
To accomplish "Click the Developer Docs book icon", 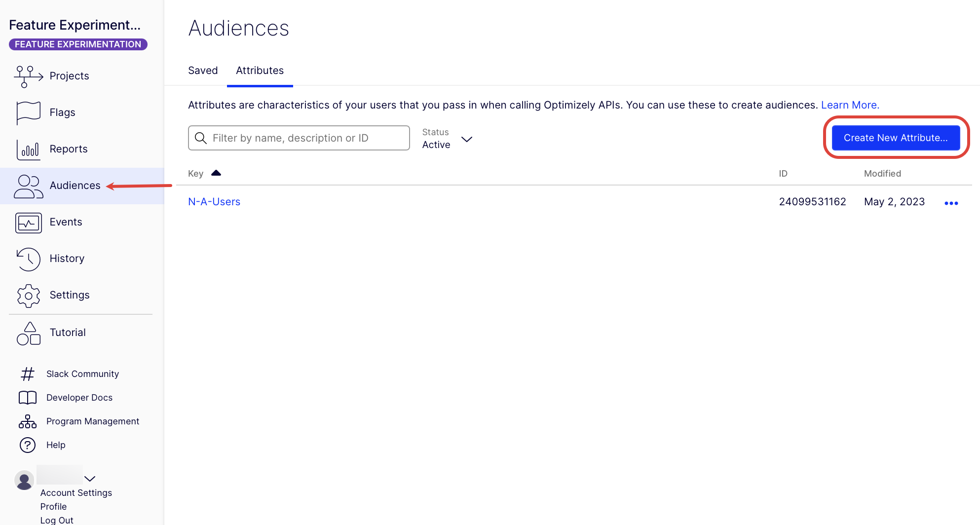I will tap(28, 398).
